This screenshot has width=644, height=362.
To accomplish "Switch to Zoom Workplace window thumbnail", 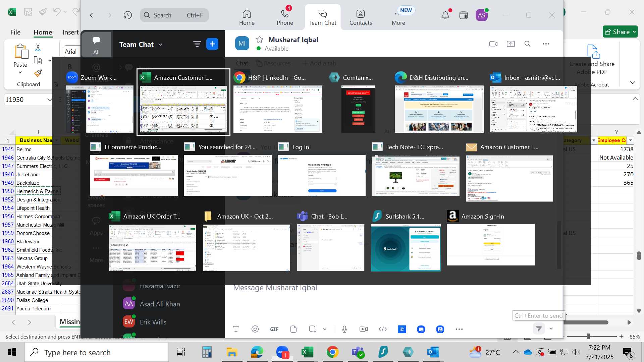I will 100,109.
